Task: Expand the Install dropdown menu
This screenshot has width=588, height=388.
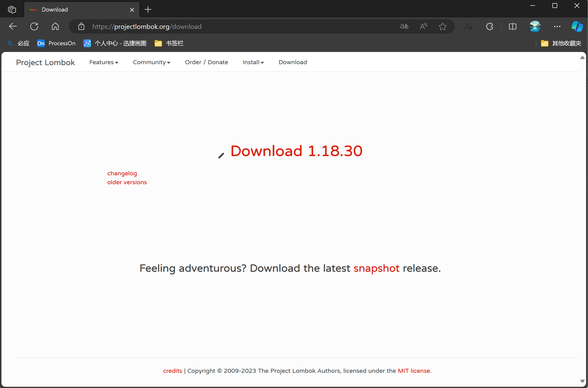Action: click(253, 62)
